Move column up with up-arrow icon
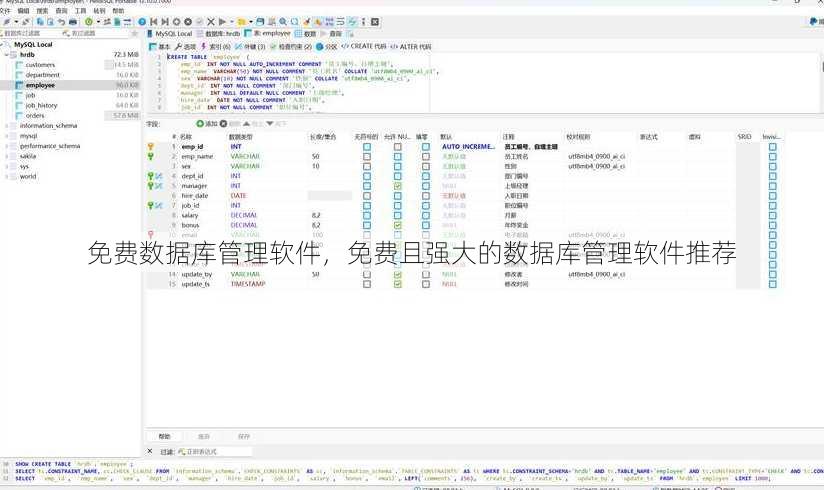The width and height of the screenshot is (824, 490). 246,124
